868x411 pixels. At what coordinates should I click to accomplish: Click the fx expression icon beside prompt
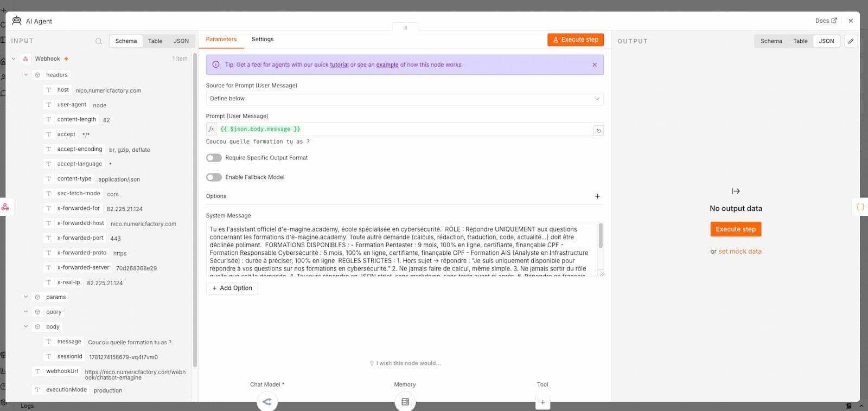pyautogui.click(x=212, y=129)
